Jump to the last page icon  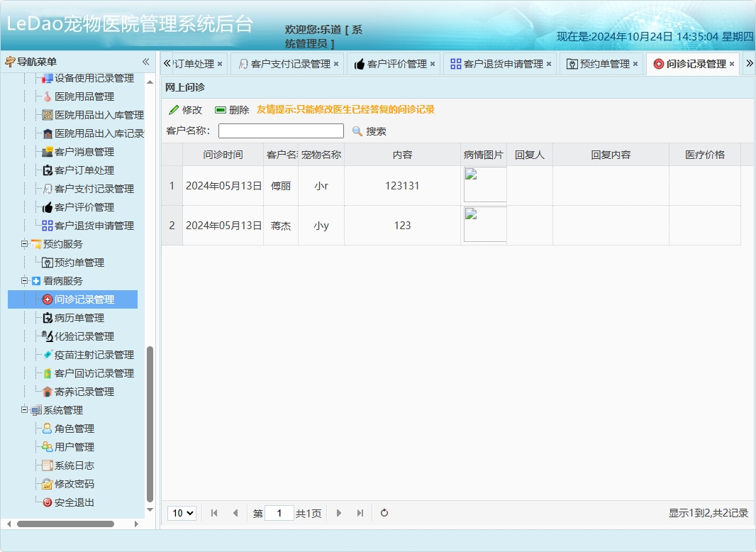(360, 513)
